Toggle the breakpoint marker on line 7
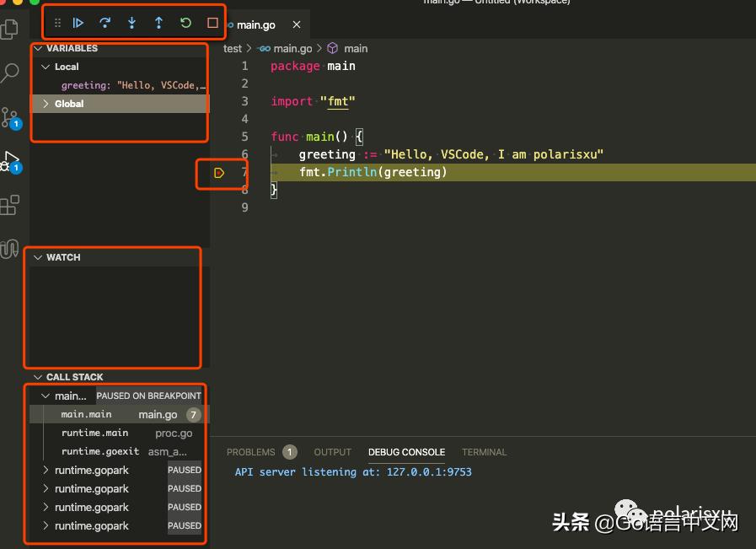Image resolution: width=756 pixels, height=549 pixels. coord(219,173)
